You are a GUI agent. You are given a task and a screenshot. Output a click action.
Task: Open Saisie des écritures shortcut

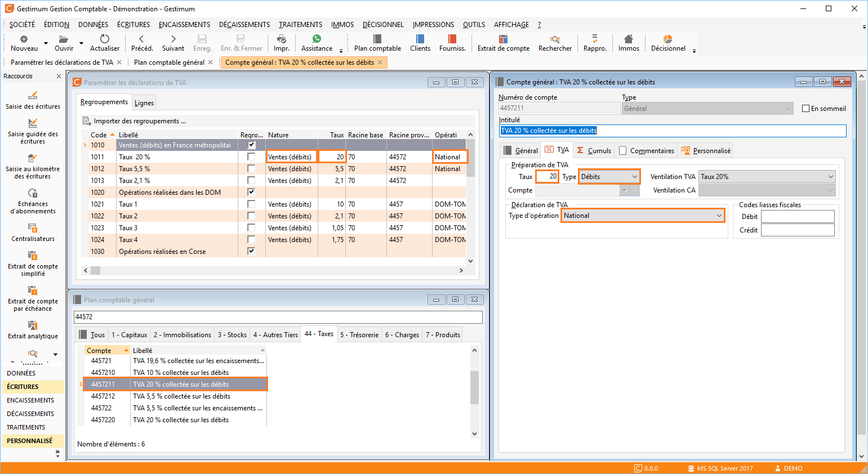33,96
